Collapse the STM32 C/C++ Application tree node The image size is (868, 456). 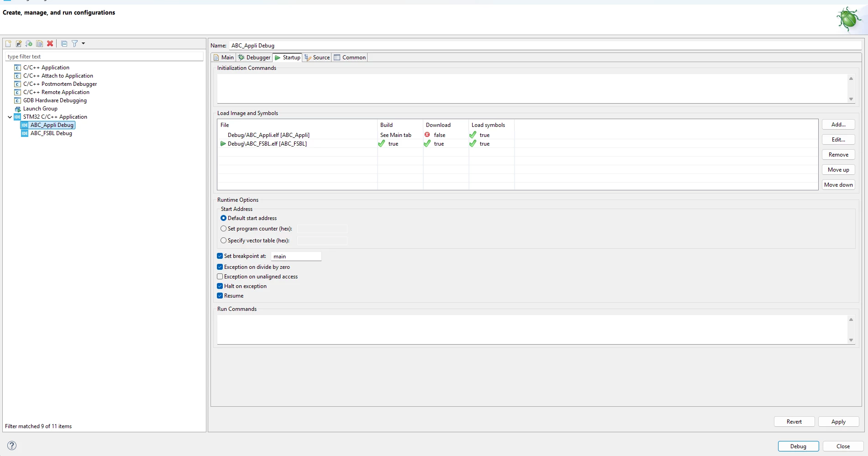pos(10,117)
